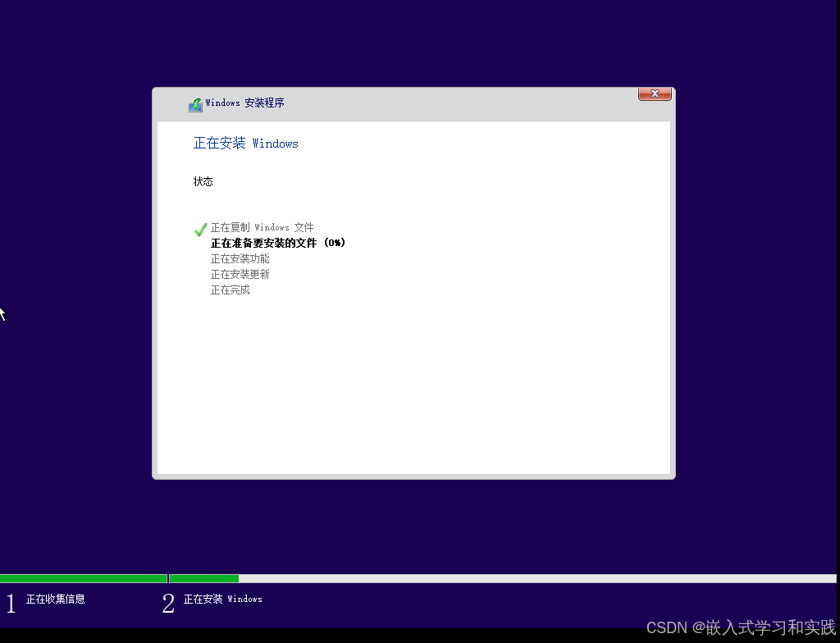Screen dimensions: 840x643
Task: Click the 正在安装 Windows blue heading
Action: pyautogui.click(x=246, y=143)
